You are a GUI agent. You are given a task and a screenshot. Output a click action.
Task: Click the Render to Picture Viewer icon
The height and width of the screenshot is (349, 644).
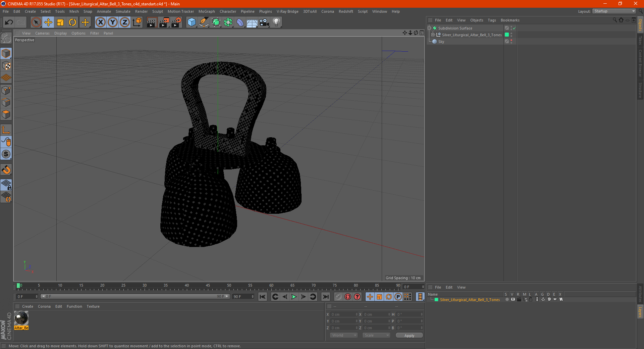164,22
